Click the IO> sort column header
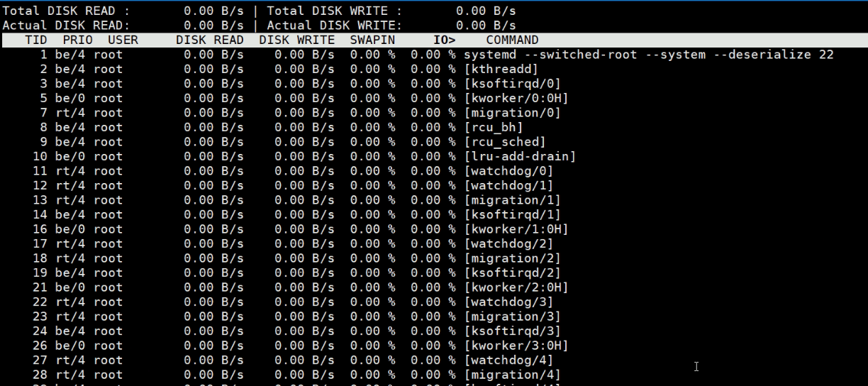Image resolution: width=868 pixels, height=386 pixels. click(444, 40)
